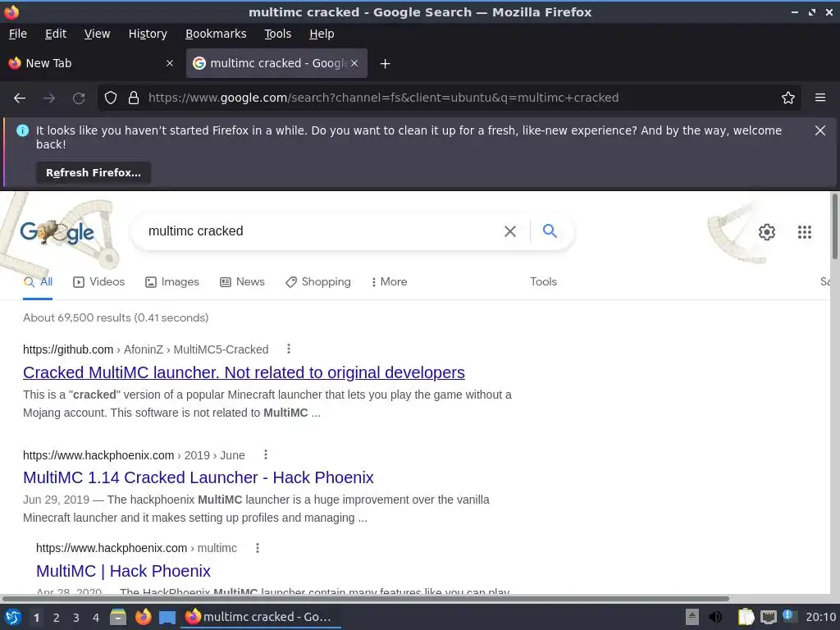Click the forward navigation arrow

coord(48,98)
